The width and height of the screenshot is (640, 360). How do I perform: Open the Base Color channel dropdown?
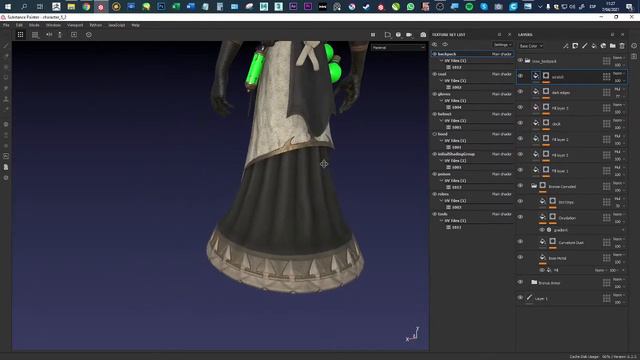531,46
